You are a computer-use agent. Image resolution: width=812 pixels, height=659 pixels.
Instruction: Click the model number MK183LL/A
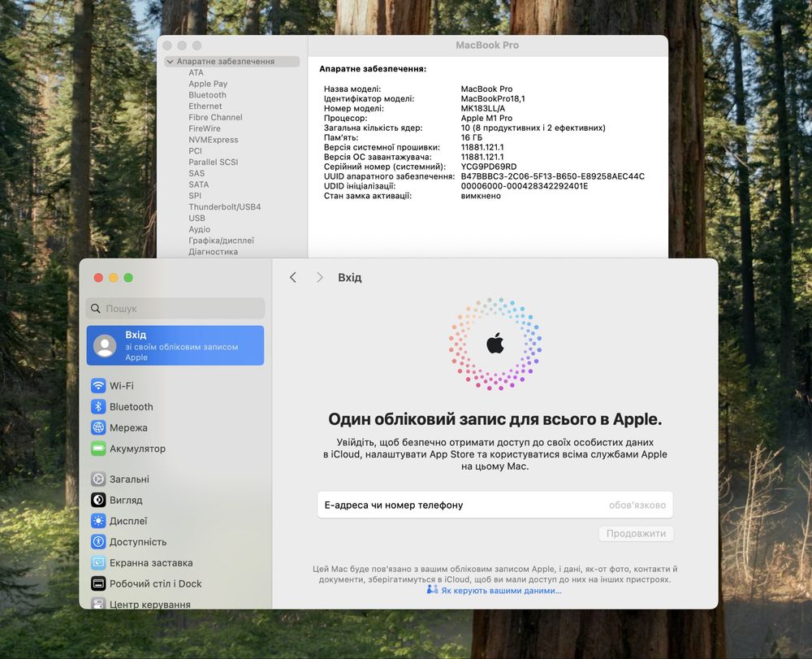tap(482, 108)
